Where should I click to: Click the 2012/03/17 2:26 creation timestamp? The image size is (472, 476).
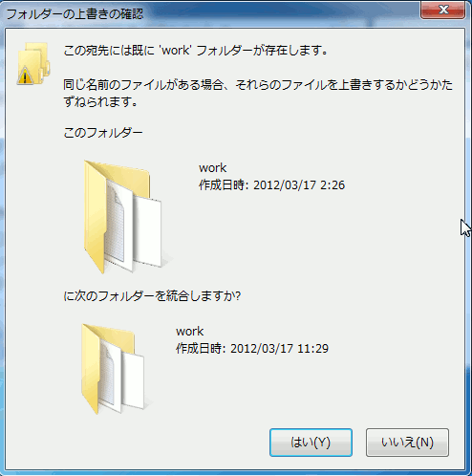[299, 184]
